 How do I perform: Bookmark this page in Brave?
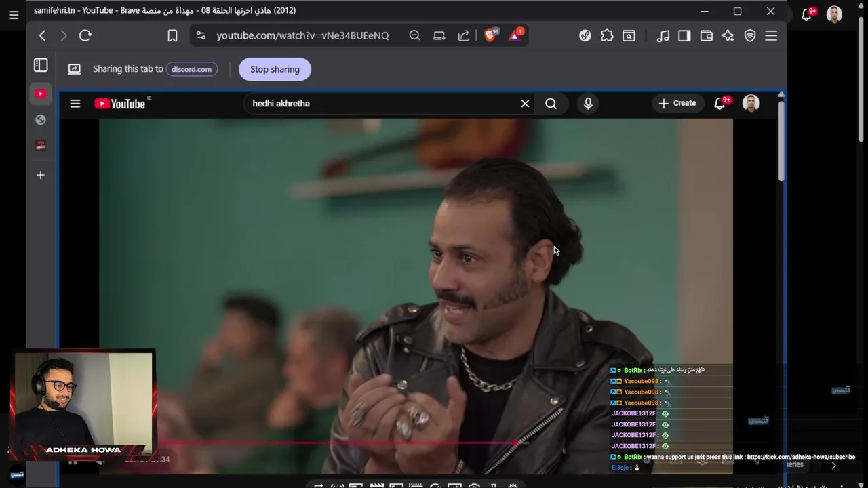172,35
